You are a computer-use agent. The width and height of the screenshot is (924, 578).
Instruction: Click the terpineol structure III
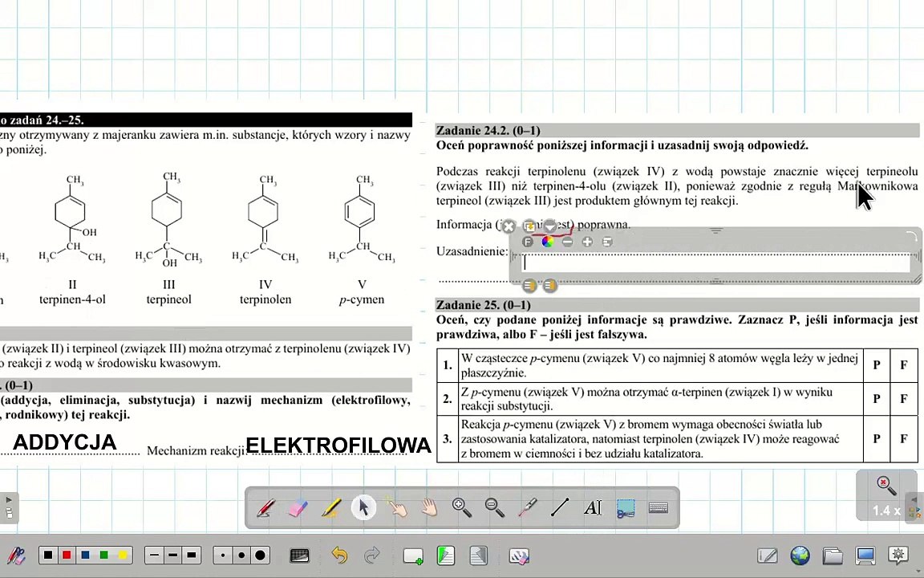(168, 219)
